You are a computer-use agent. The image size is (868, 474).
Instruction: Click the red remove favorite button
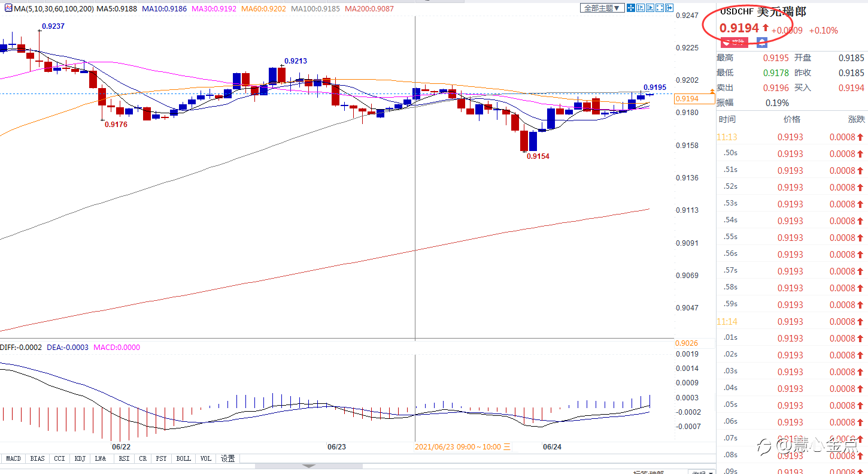pyautogui.click(x=735, y=42)
